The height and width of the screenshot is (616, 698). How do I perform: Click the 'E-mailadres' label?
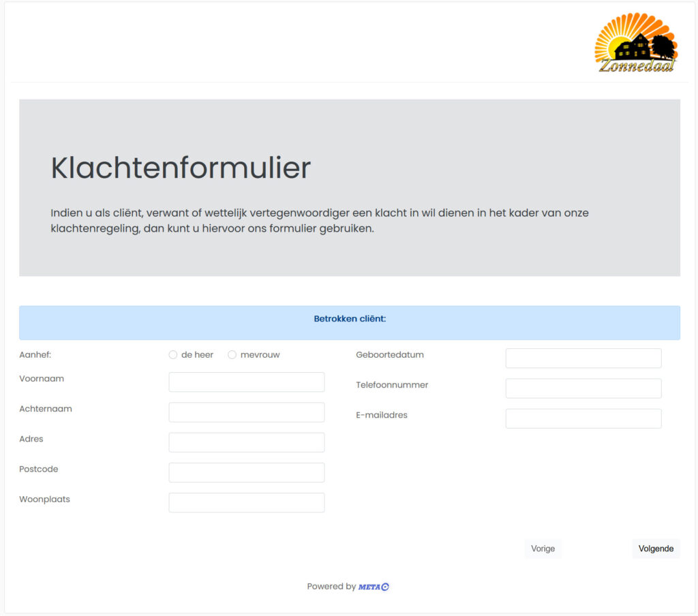[x=382, y=415]
